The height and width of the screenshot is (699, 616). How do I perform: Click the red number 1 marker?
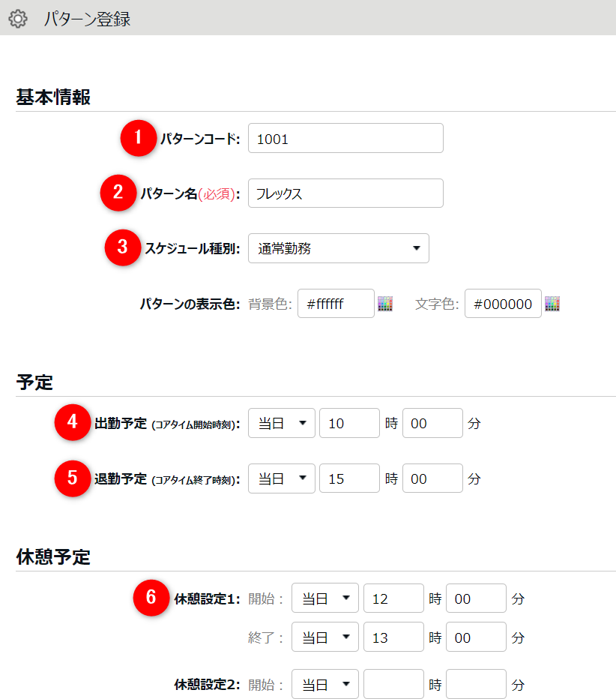[137, 138]
